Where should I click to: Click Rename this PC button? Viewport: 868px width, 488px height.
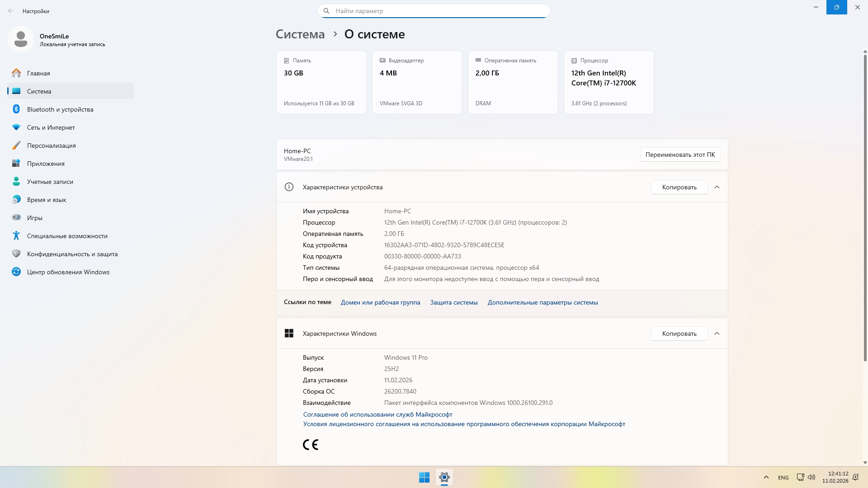click(680, 155)
